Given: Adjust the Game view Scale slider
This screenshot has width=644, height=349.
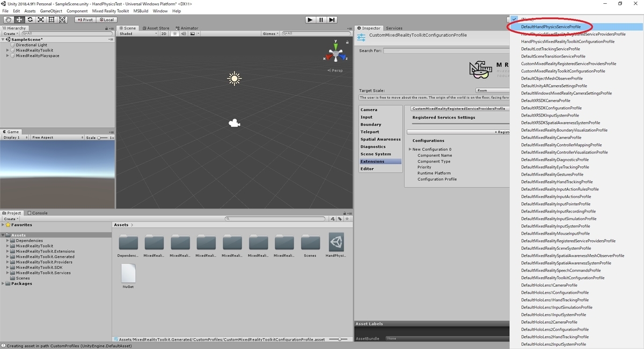Looking at the screenshot, I should [102, 137].
